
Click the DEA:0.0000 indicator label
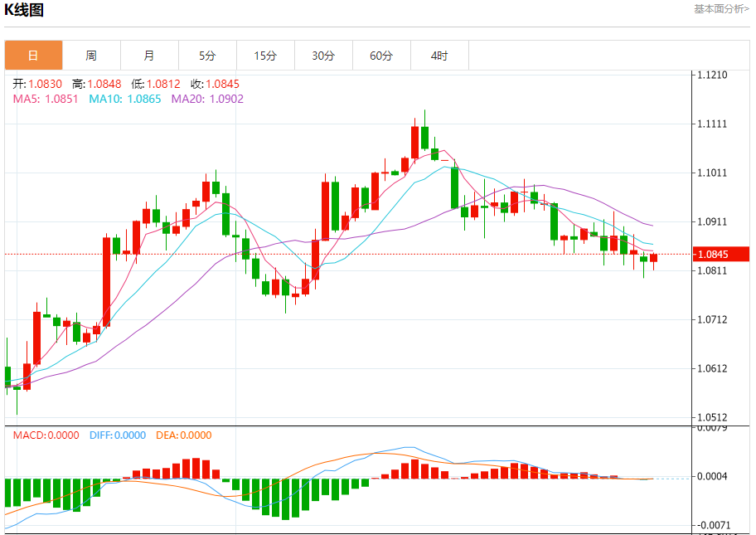[184, 435]
